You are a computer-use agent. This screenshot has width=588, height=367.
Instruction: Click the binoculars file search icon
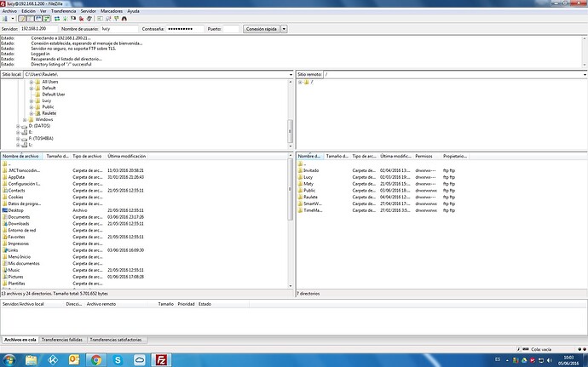[x=124, y=19]
